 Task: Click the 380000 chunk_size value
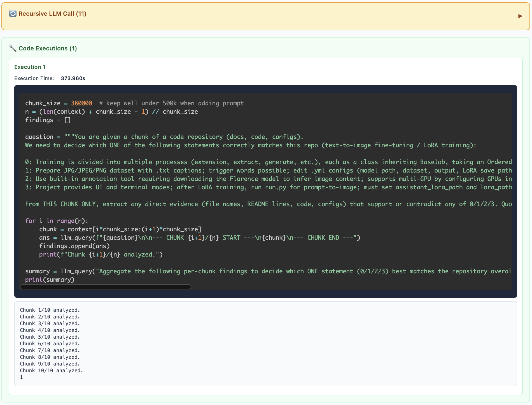pos(81,103)
